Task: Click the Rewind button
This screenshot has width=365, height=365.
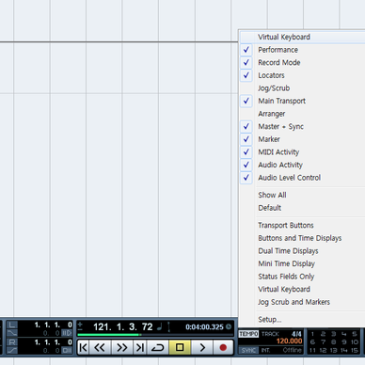Action: click(100, 347)
